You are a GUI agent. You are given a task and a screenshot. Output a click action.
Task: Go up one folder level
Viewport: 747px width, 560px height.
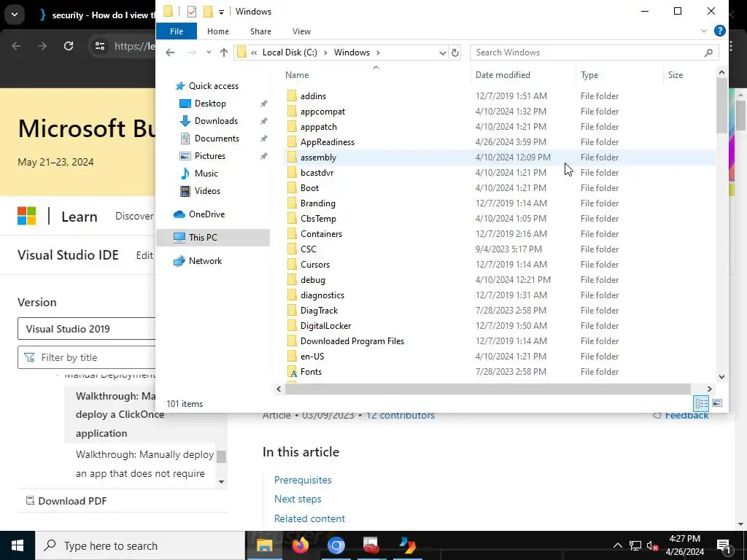click(x=224, y=52)
